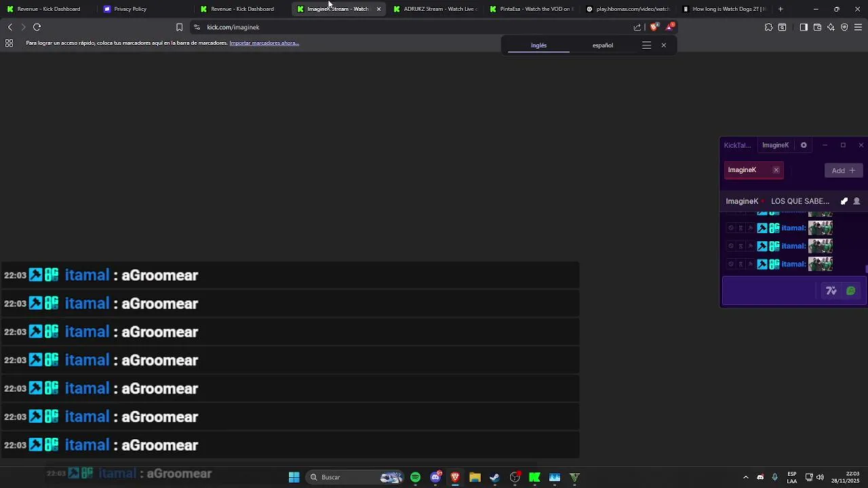The width and height of the screenshot is (868, 488).
Task: Open translate options menu in translation popup
Action: [646, 45]
